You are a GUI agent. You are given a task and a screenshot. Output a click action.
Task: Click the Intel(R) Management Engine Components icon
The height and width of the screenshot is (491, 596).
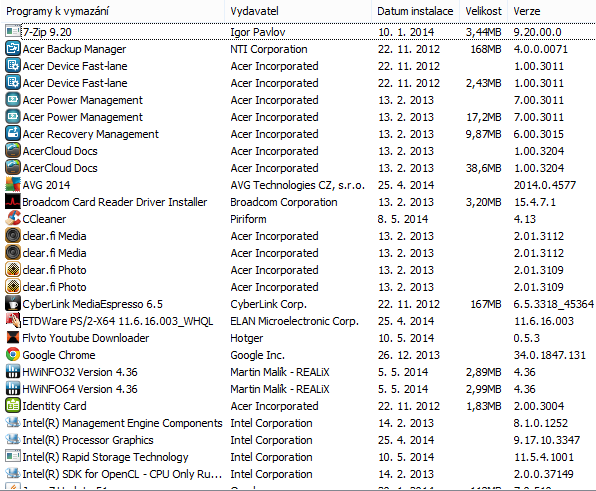(13, 422)
